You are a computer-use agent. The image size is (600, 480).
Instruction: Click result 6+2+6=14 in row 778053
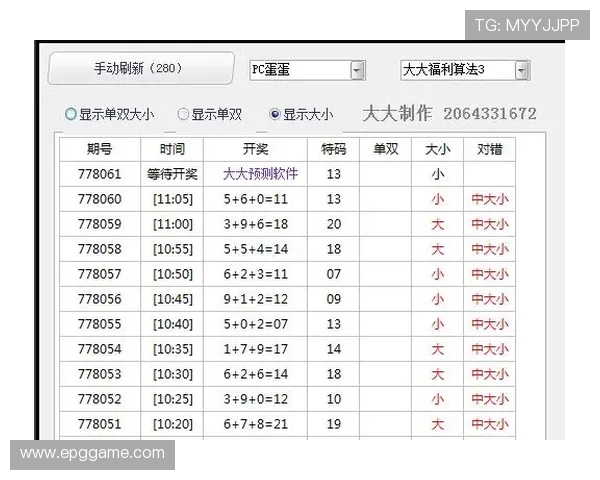coord(255,374)
